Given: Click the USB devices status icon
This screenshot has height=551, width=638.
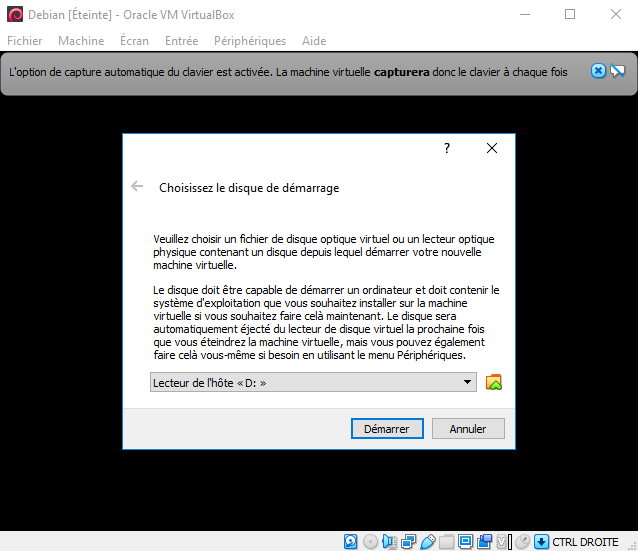Looking at the screenshot, I should [428, 542].
